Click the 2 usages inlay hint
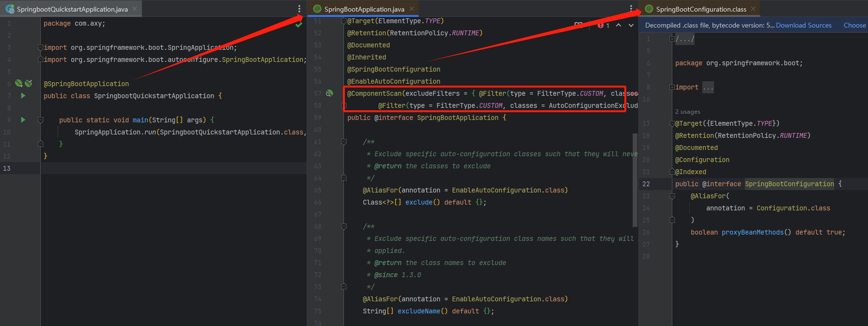This screenshot has height=326, width=868. click(688, 112)
